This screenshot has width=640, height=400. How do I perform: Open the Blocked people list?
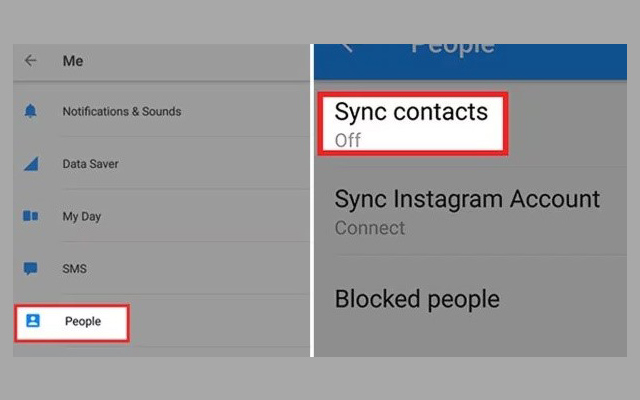tap(417, 298)
